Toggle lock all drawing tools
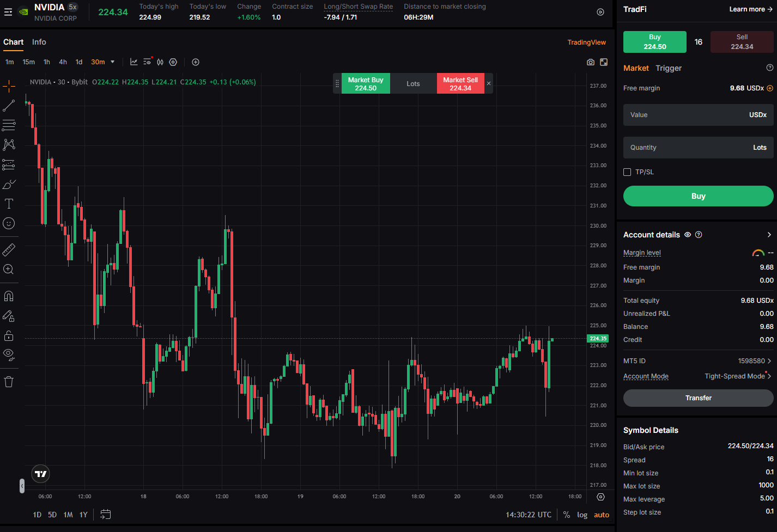777x532 pixels. pyautogui.click(x=9, y=335)
